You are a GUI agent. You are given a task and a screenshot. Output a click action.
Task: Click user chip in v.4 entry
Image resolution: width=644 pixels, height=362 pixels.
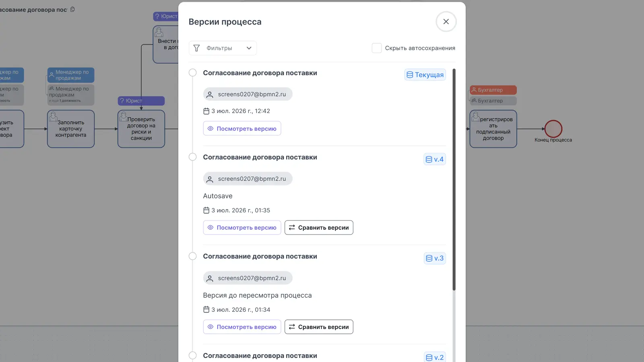pos(248,179)
